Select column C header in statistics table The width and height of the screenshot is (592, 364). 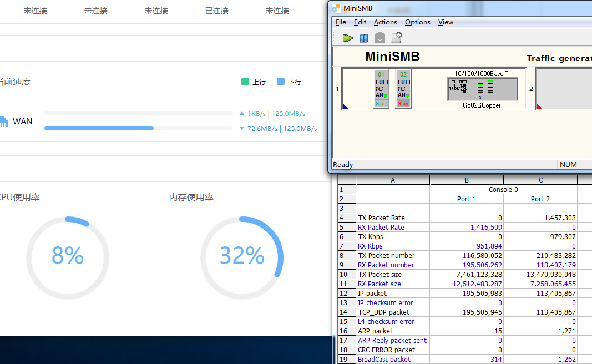click(540, 180)
